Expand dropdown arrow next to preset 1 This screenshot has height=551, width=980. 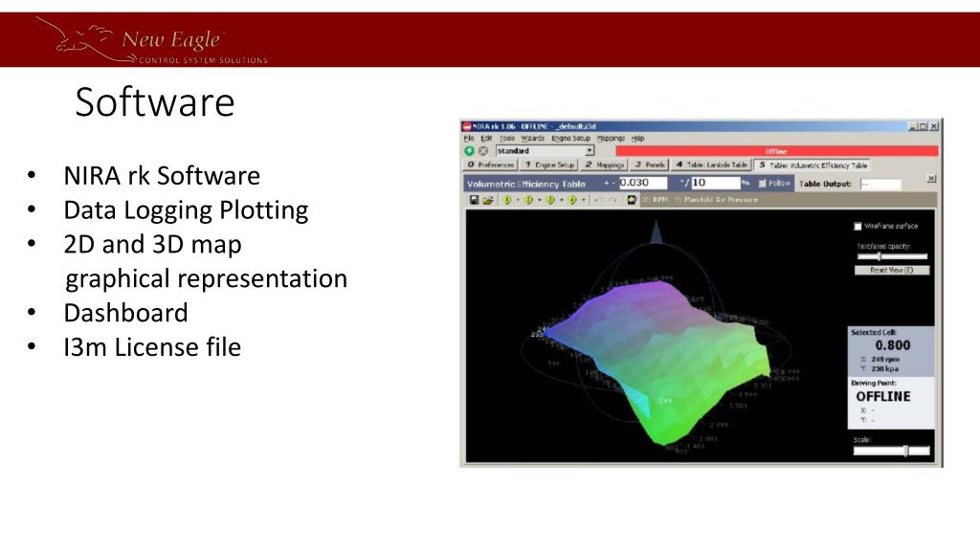tap(518, 200)
